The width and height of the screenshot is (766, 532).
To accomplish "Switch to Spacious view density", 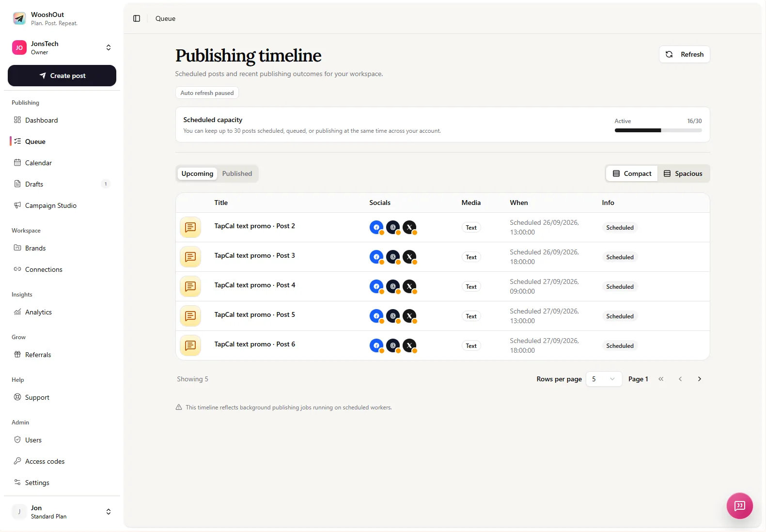I will point(683,173).
